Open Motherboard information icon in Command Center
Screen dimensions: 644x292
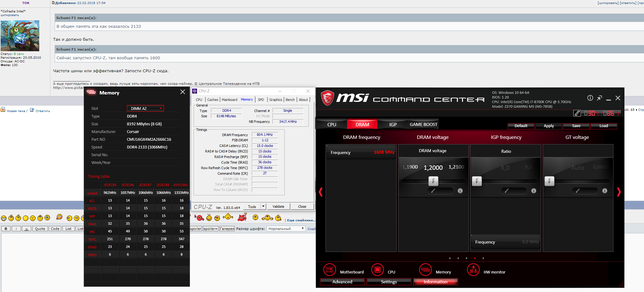[x=330, y=270]
